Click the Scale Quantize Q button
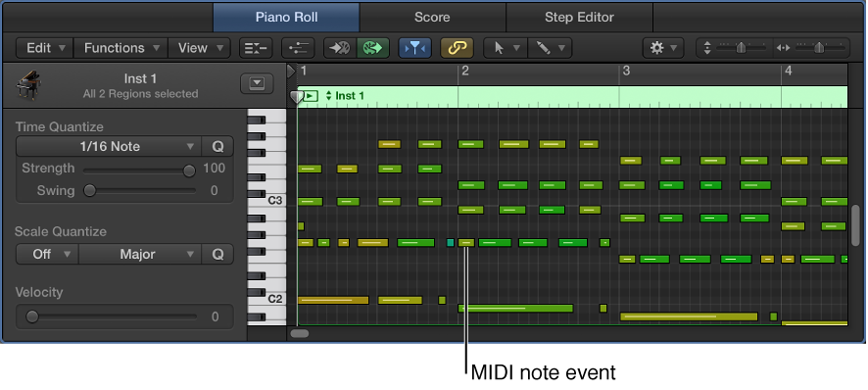 (x=217, y=255)
